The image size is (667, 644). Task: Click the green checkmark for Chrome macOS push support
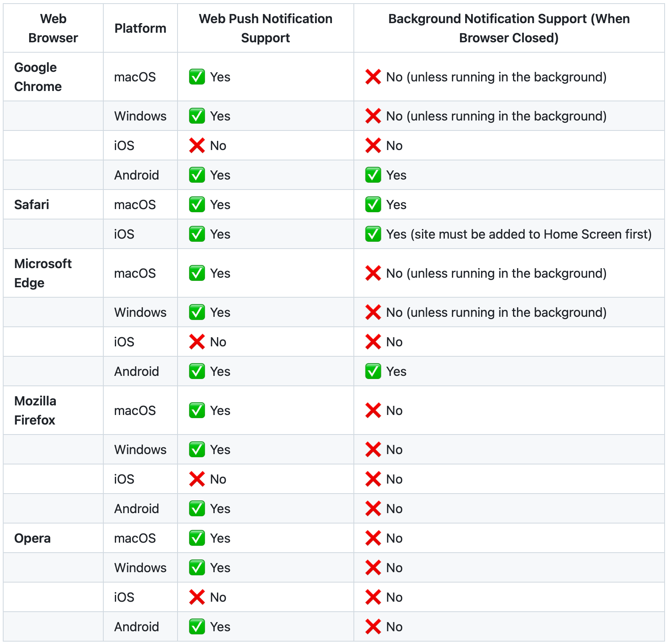pyautogui.click(x=197, y=77)
